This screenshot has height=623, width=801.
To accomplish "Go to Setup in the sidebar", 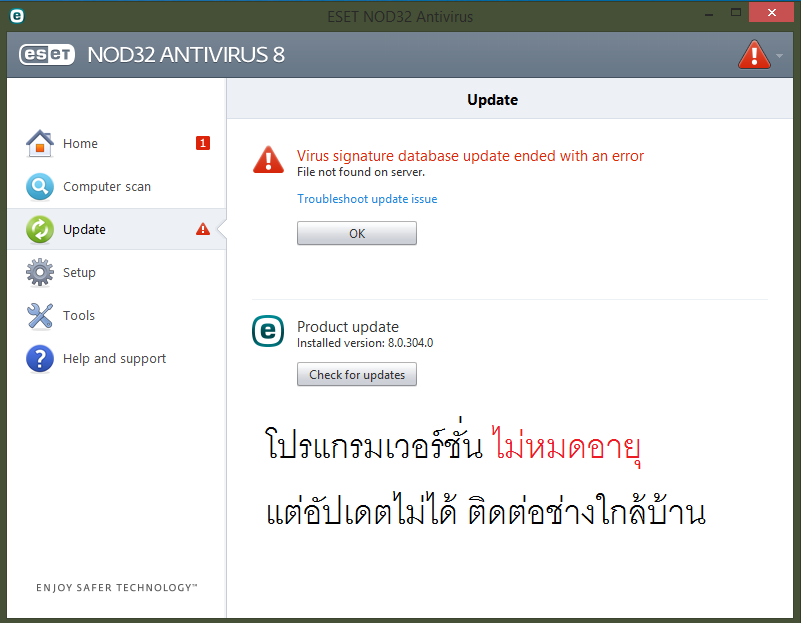I will tap(116, 272).
